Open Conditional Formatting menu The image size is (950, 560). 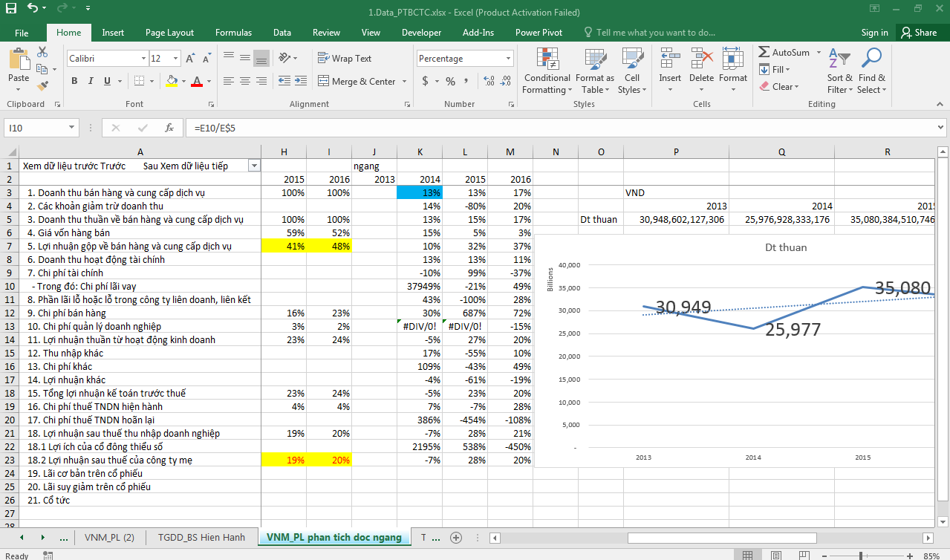click(x=547, y=71)
